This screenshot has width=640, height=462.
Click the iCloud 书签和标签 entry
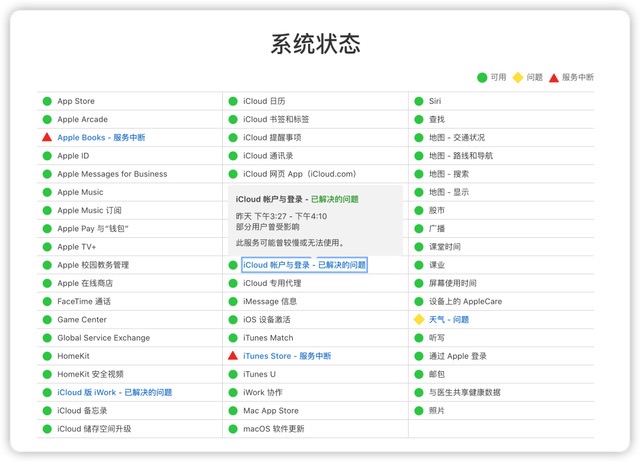[x=276, y=119]
